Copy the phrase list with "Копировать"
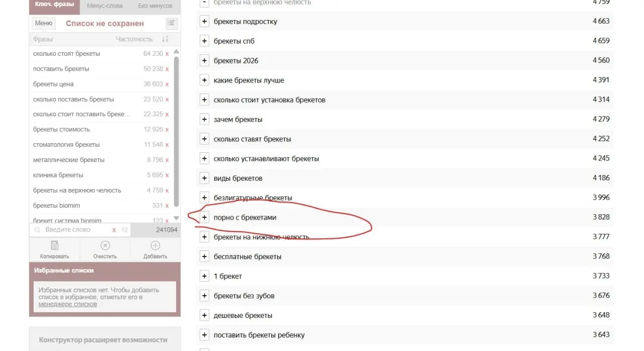 54,250
